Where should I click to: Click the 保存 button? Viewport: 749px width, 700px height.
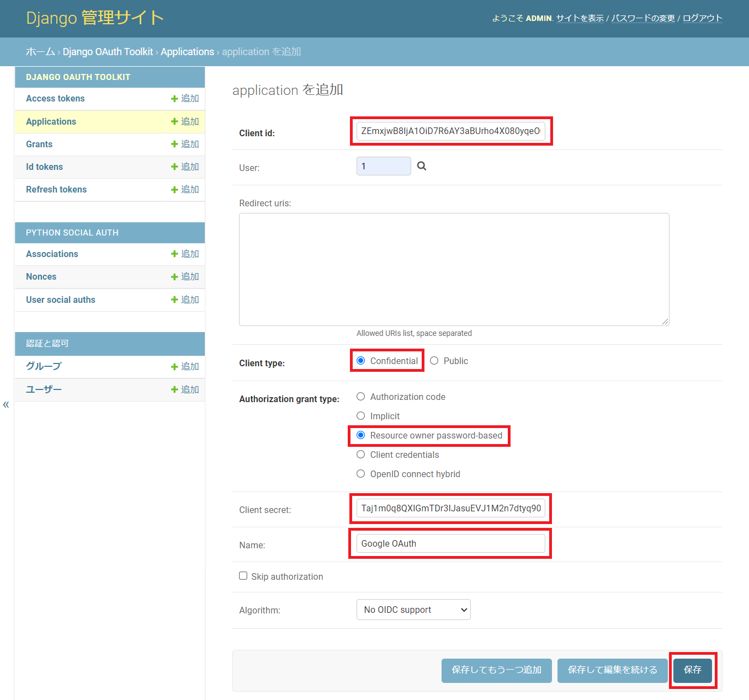693,670
